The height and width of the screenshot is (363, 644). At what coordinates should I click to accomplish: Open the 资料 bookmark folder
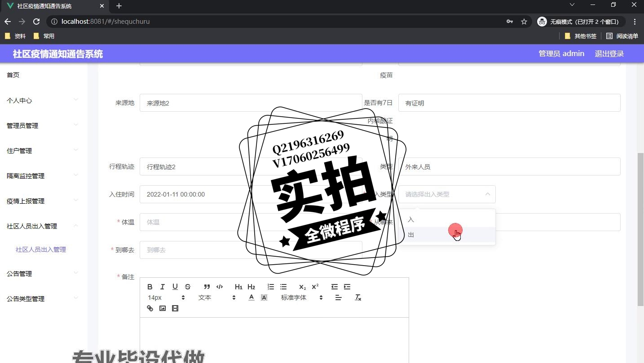15,36
